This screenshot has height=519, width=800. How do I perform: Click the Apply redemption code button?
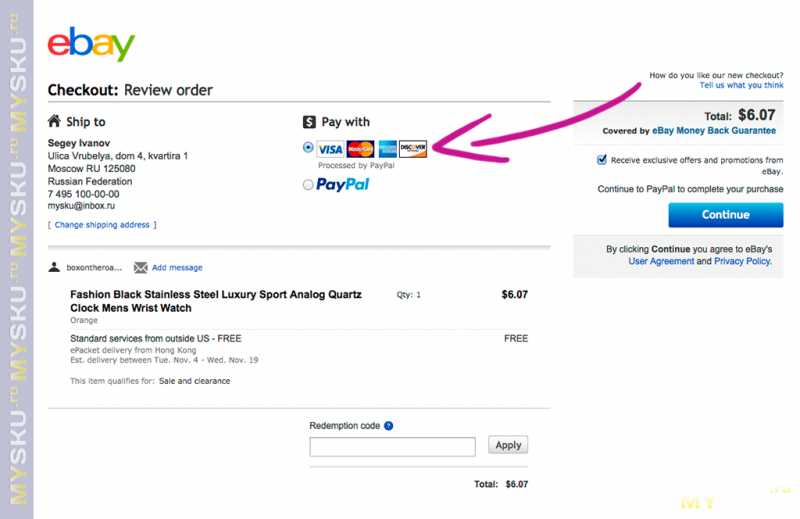tap(508, 445)
